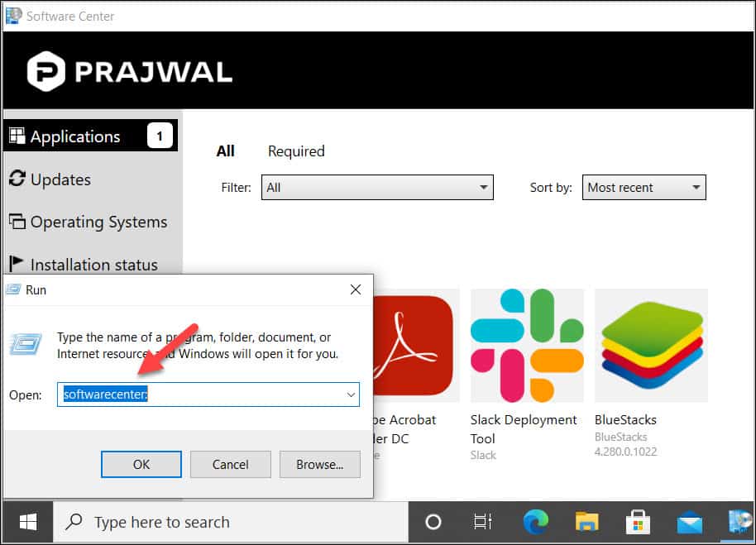Cancel the Run dialog
The image size is (756, 545).
(x=231, y=465)
